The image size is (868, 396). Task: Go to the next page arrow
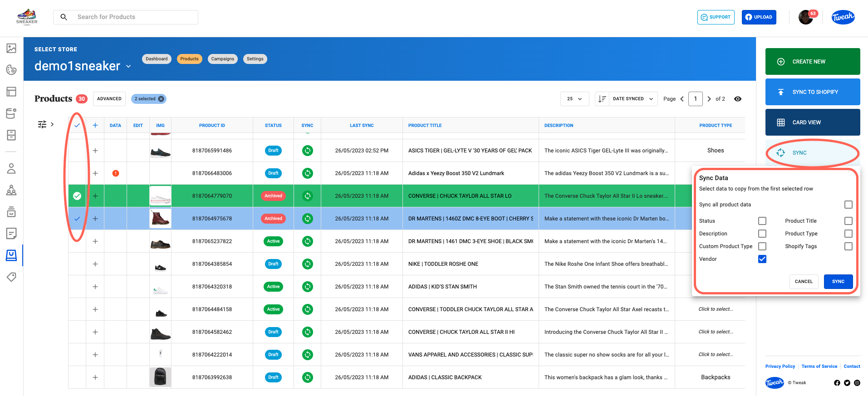pyautogui.click(x=709, y=99)
